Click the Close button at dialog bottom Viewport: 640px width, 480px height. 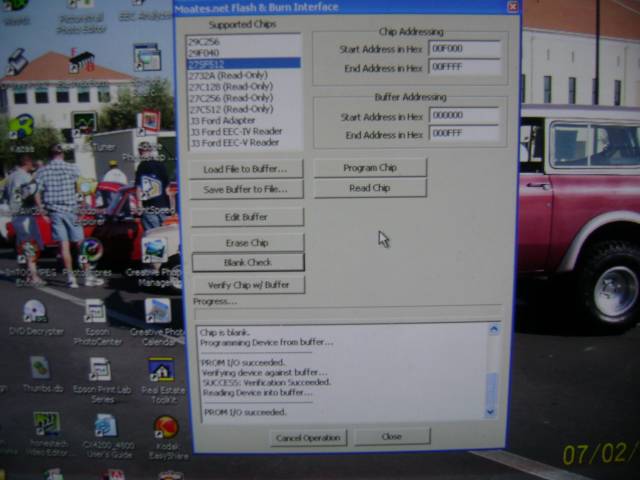point(392,437)
